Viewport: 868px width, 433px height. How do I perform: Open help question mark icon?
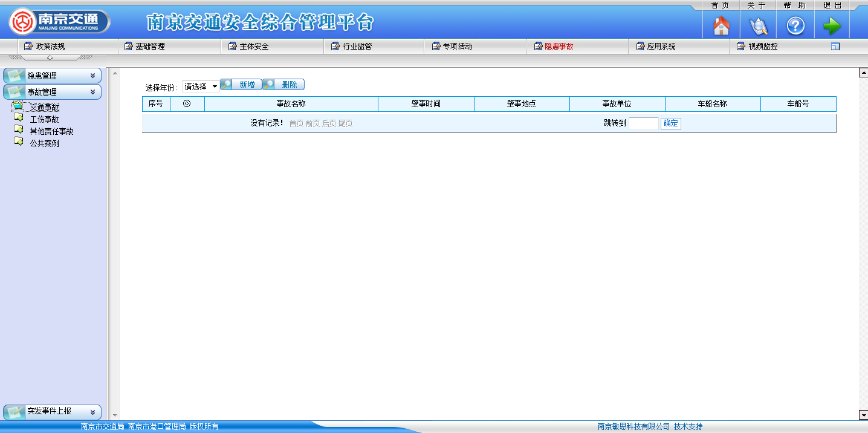[x=795, y=26]
